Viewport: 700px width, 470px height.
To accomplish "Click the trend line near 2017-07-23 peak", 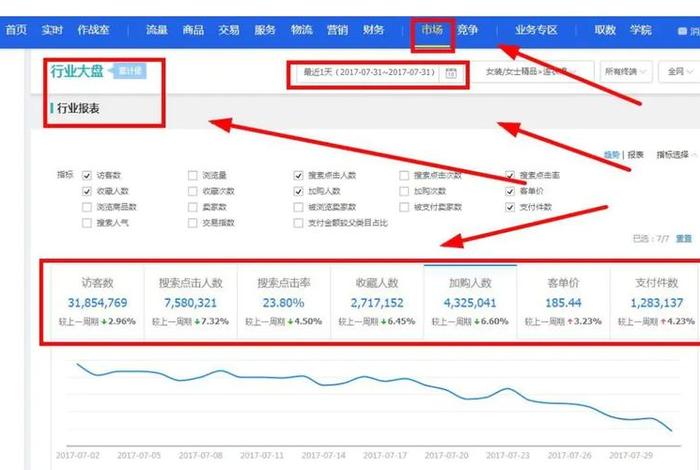I will click(507, 389).
